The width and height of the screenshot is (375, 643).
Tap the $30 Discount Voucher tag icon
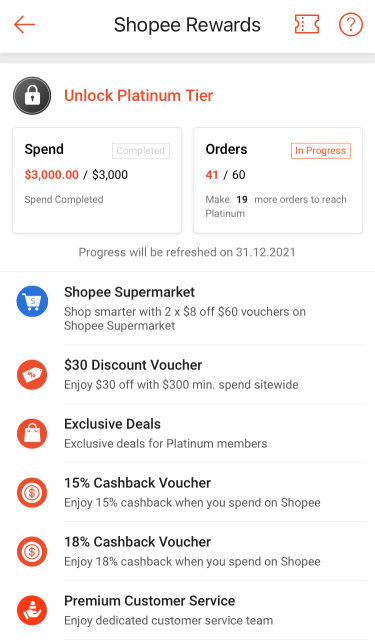pyautogui.click(x=32, y=374)
